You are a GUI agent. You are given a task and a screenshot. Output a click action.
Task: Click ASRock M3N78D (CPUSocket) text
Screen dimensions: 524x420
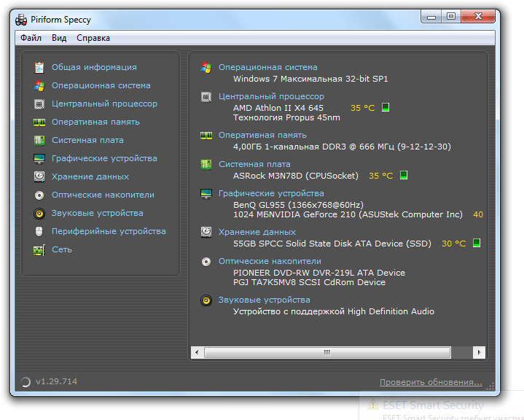[x=296, y=176]
